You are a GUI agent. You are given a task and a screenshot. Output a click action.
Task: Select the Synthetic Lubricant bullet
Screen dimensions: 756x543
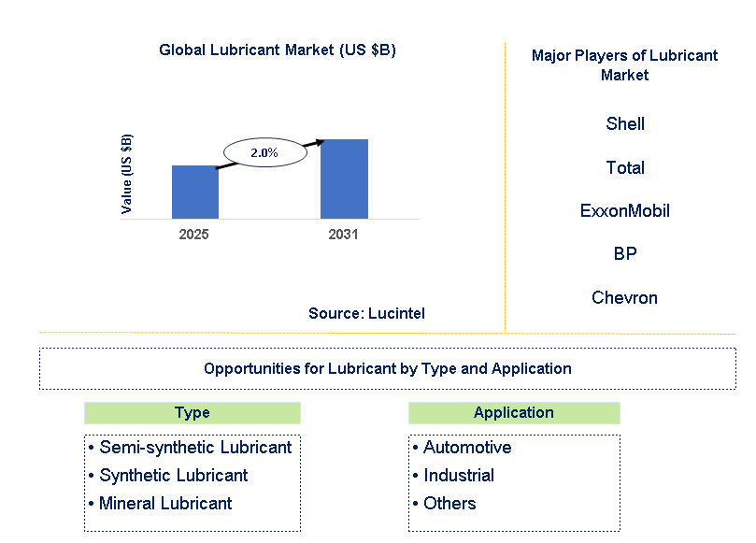(x=168, y=476)
